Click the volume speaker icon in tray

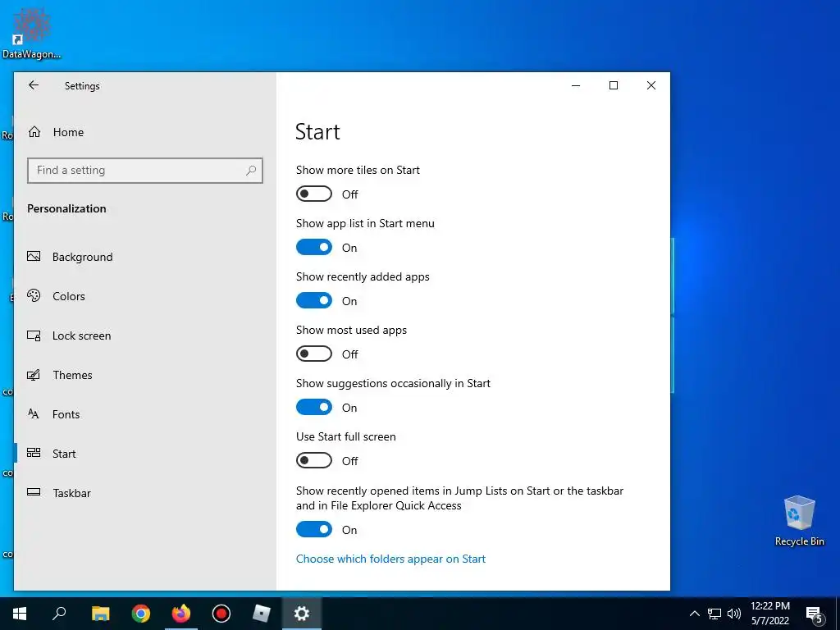734,614
